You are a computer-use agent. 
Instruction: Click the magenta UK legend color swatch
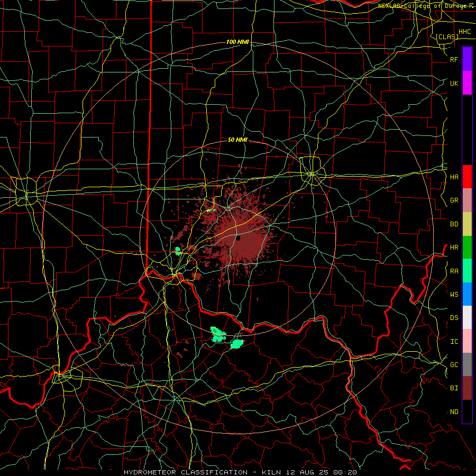tap(467, 83)
